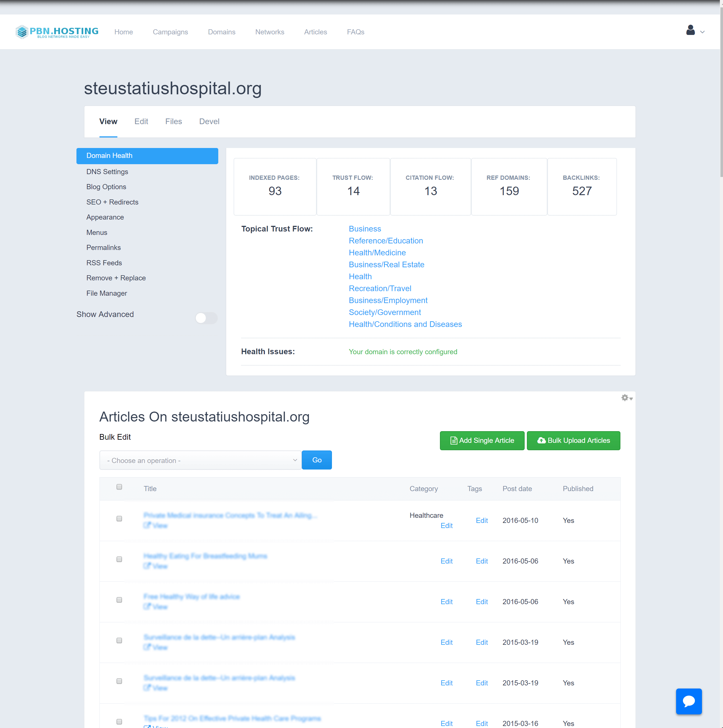Viewport: 723px width, 728px height.
Task: Click the PBN.Hosting logo
Action: tap(57, 32)
